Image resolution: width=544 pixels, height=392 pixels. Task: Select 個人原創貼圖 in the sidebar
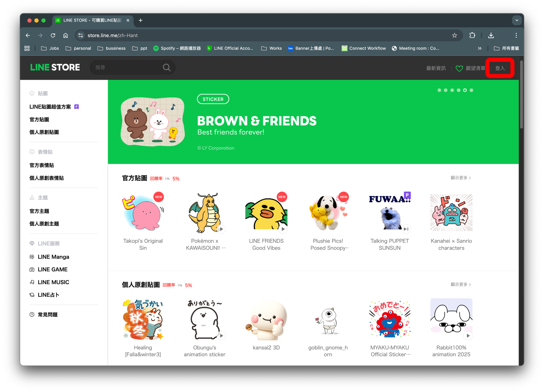coord(44,132)
